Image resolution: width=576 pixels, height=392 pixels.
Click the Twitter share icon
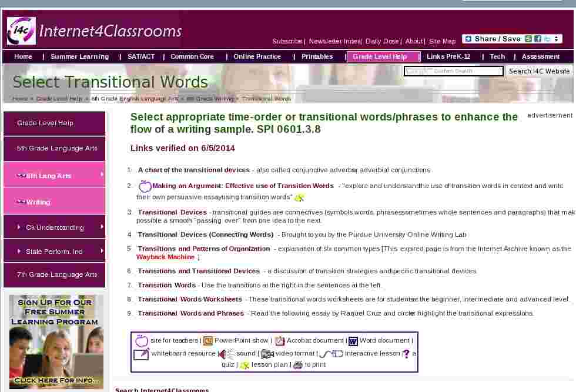547,39
